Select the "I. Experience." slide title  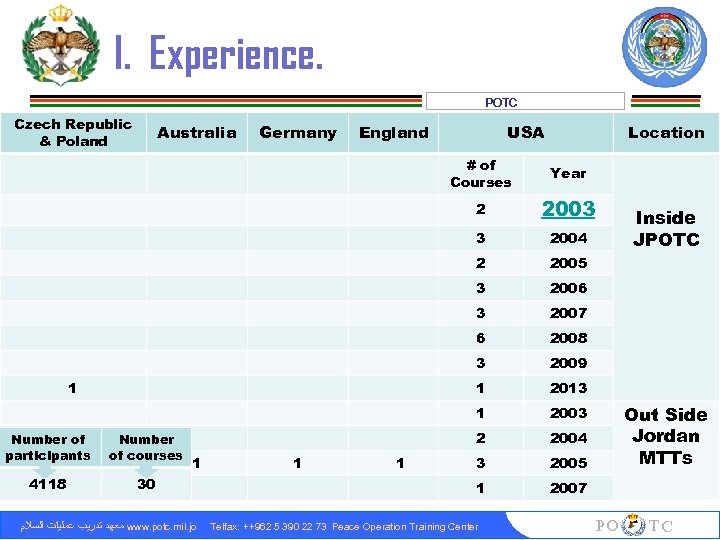(x=219, y=54)
